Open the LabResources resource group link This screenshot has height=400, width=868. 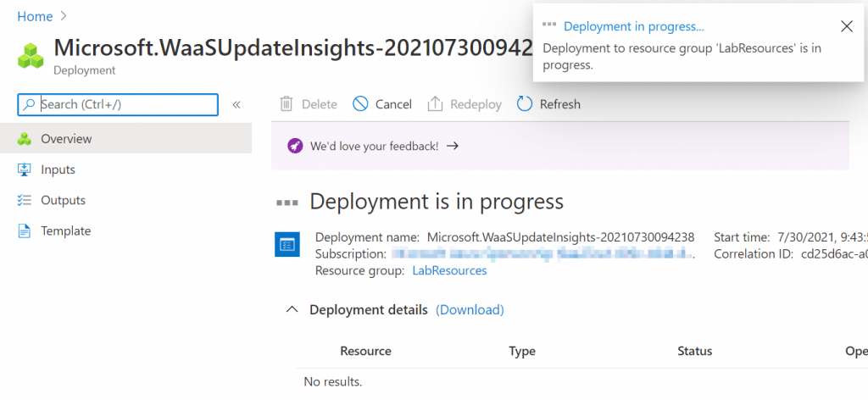click(x=449, y=270)
